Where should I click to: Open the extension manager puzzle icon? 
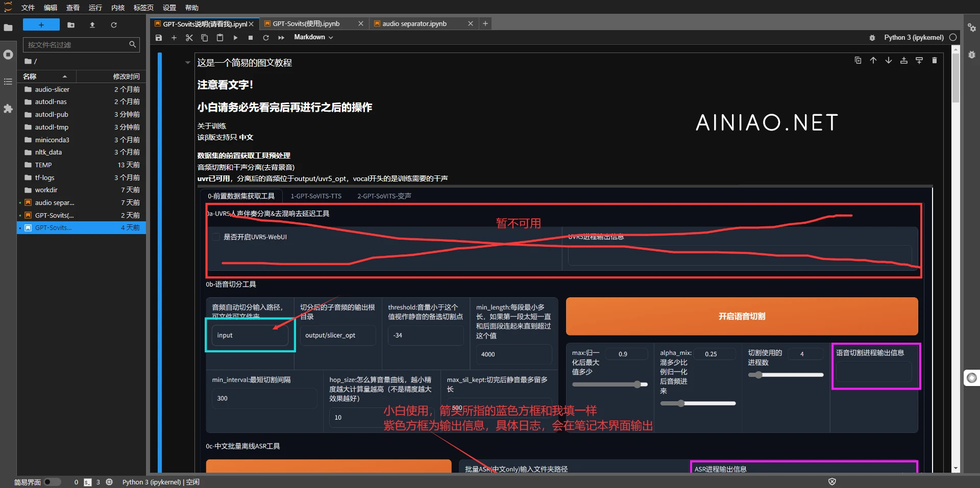tap(8, 109)
